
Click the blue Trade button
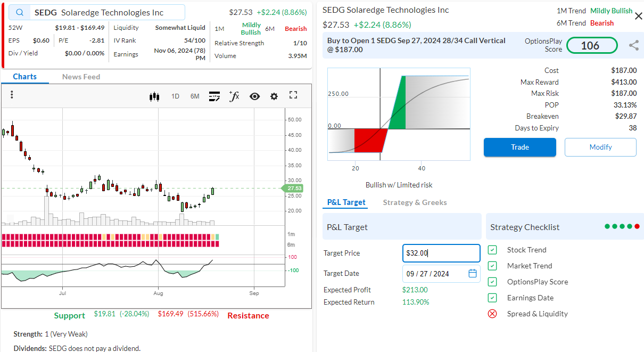click(520, 148)
